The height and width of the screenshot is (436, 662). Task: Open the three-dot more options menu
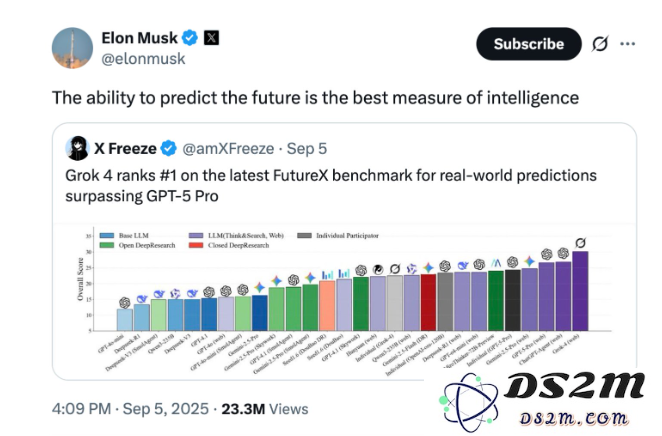[628, 44]
